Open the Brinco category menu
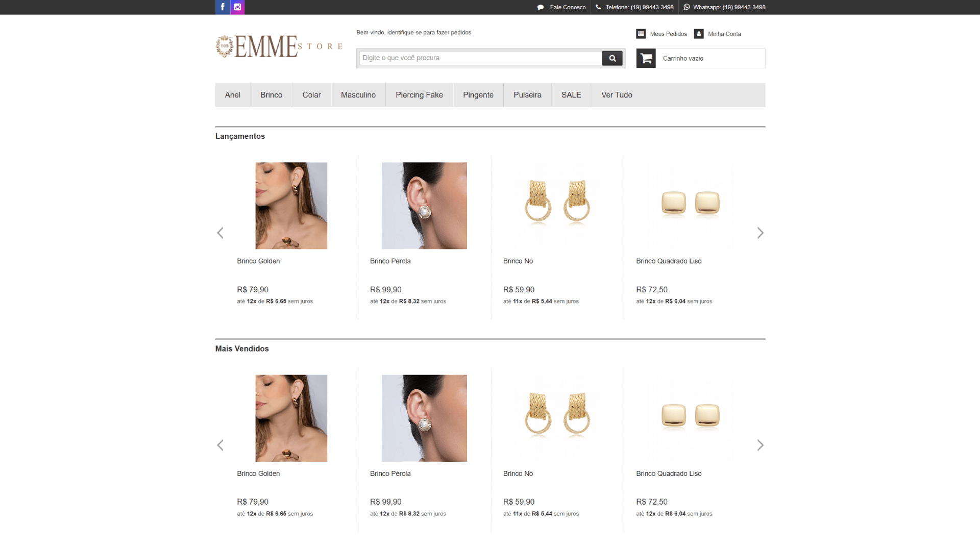The height and width of the screenshot is (551, 980). [x=271, y=95]
